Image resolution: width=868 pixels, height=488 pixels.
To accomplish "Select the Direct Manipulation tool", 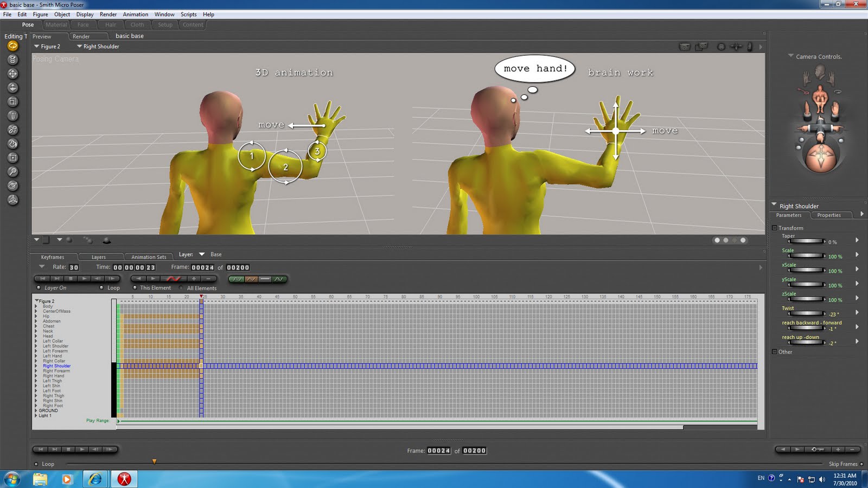I will pyautogui.click(x=12, y=200).
